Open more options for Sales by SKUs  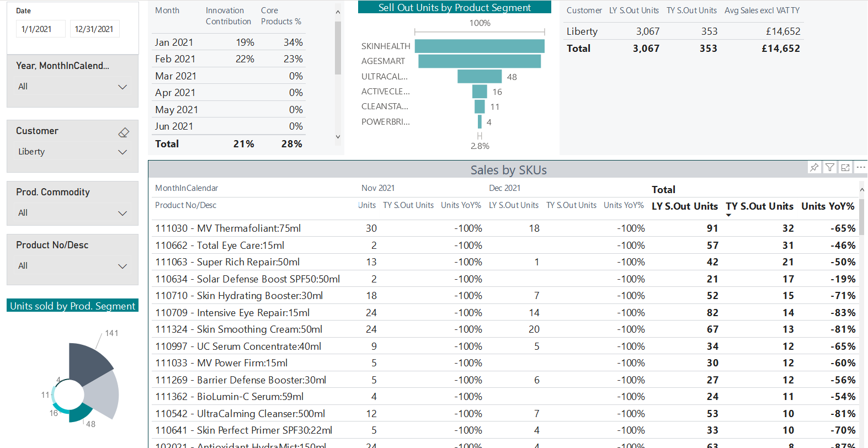[x=861, y=167]
